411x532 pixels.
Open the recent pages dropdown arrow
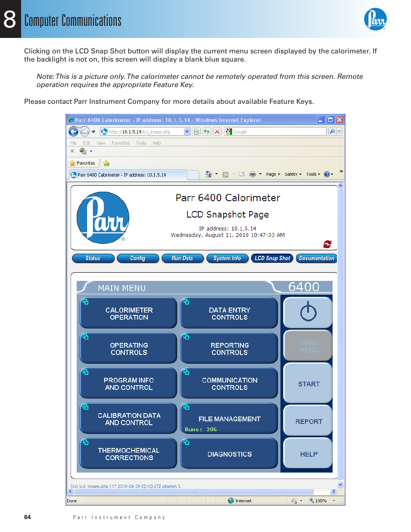(93, 132)
